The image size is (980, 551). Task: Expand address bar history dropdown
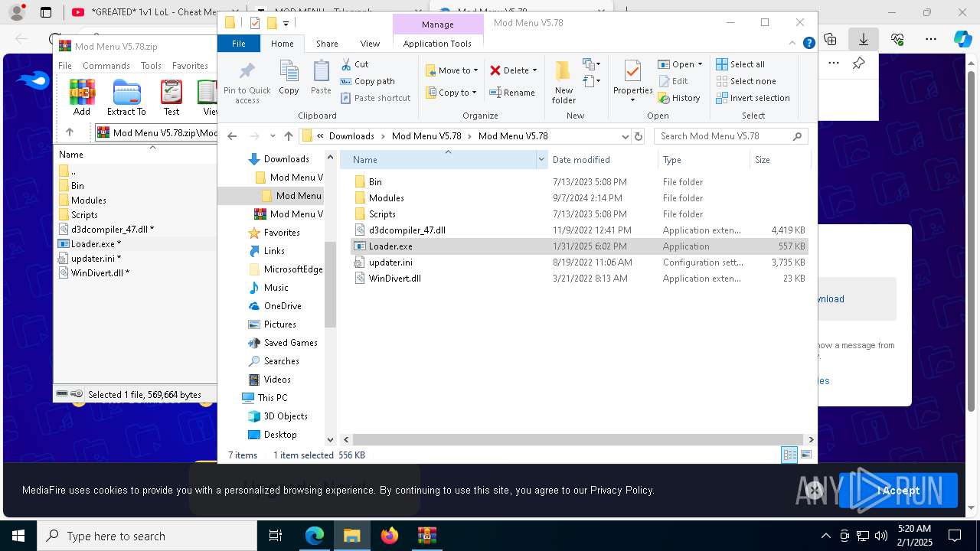click(x=625, y=136)
